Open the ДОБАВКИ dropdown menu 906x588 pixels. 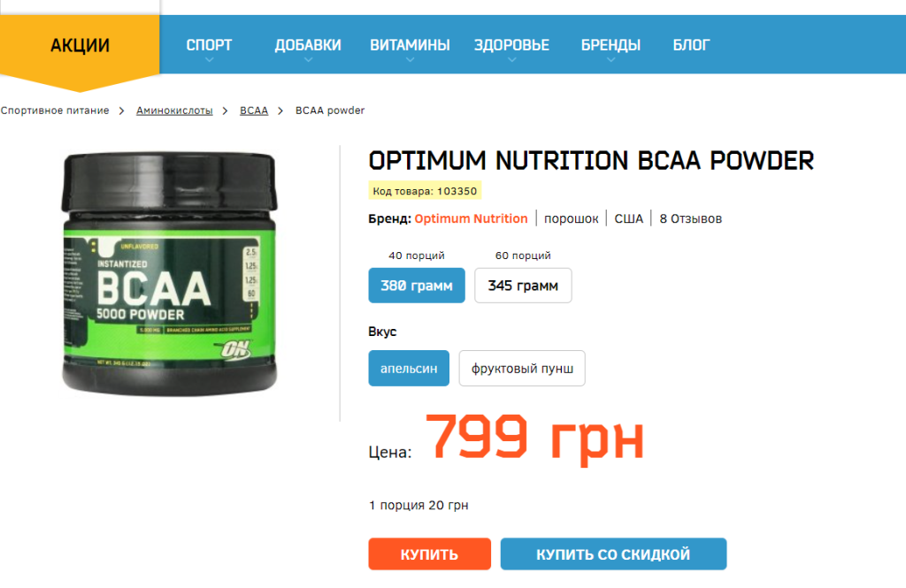coord(308,45)
